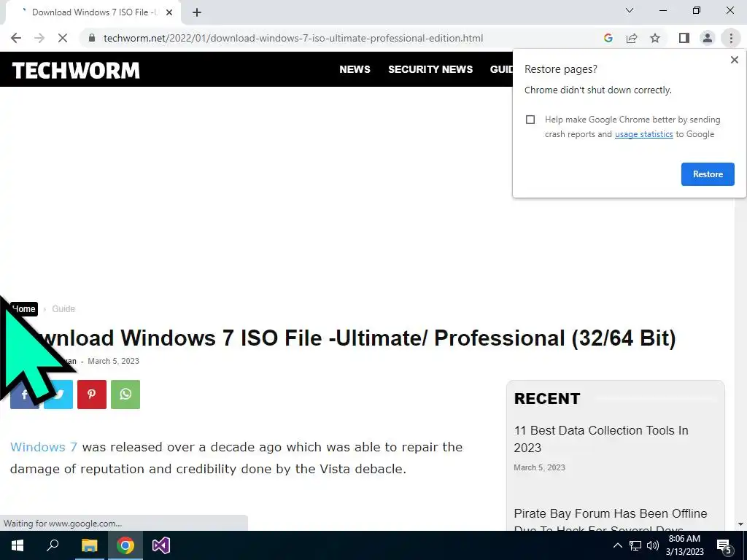Viewport: 747px width, 560px height.
Task: Share the article on Pinterest
Action: point(91,394)
